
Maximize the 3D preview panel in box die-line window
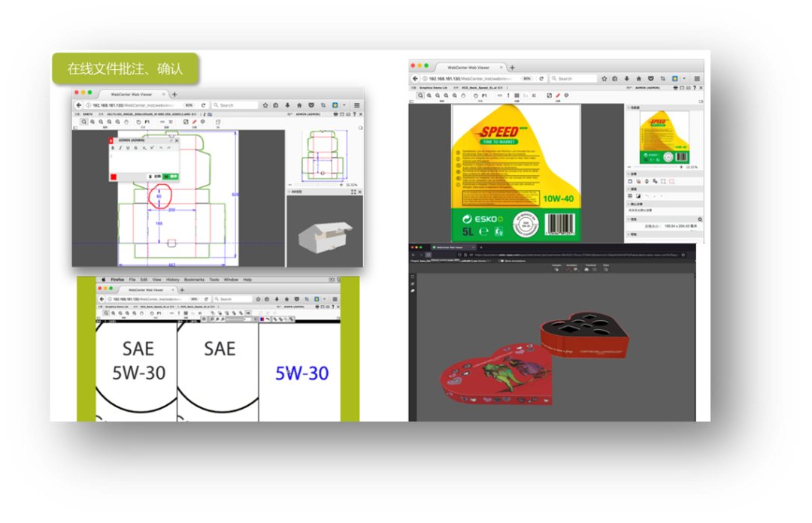pos(353,192)
